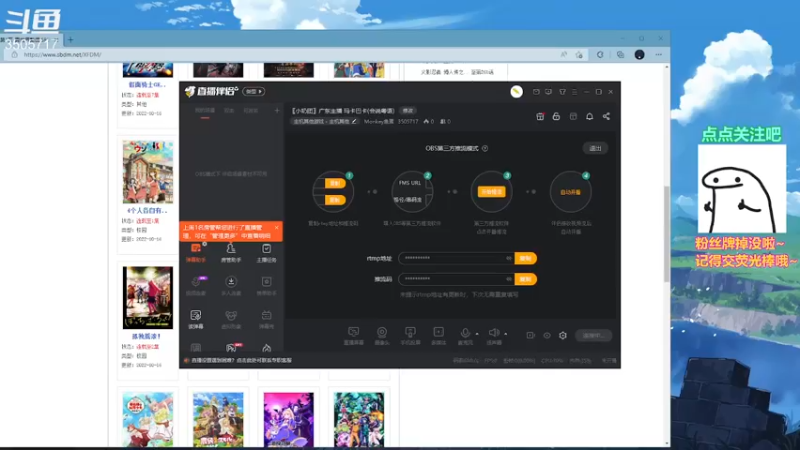800x450 pixels.
Task: Click the stream key field
Action: click(x=456, y=279)
